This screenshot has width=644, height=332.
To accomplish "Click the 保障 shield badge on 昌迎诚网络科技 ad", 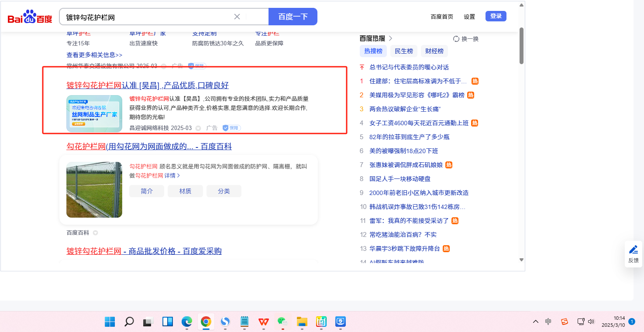I will click(231, 128).
